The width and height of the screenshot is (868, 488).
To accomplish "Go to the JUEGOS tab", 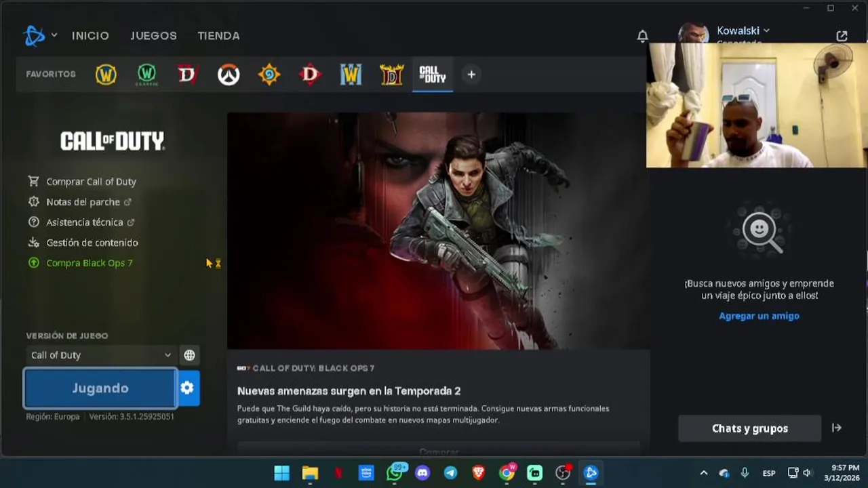I will pyautogui.click(x=153, y=35).
